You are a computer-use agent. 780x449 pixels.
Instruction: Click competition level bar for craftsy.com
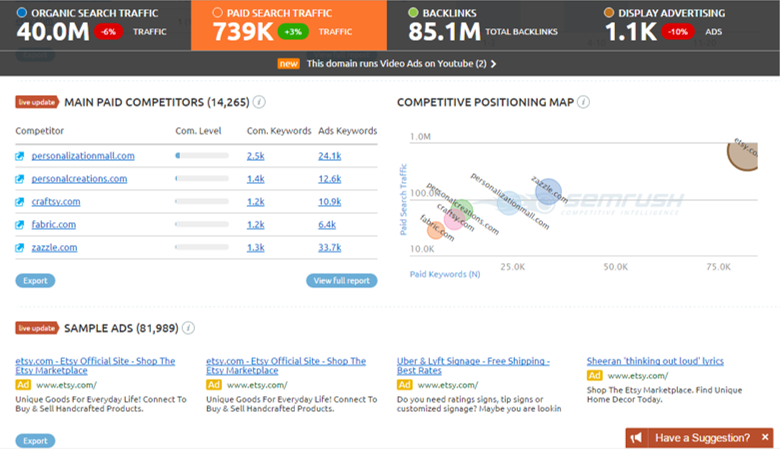tap(202, 201)
